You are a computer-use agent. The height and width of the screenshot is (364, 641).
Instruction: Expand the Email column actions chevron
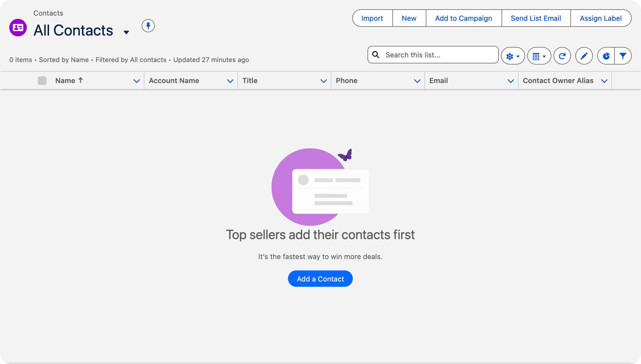(x=511, y=81)
